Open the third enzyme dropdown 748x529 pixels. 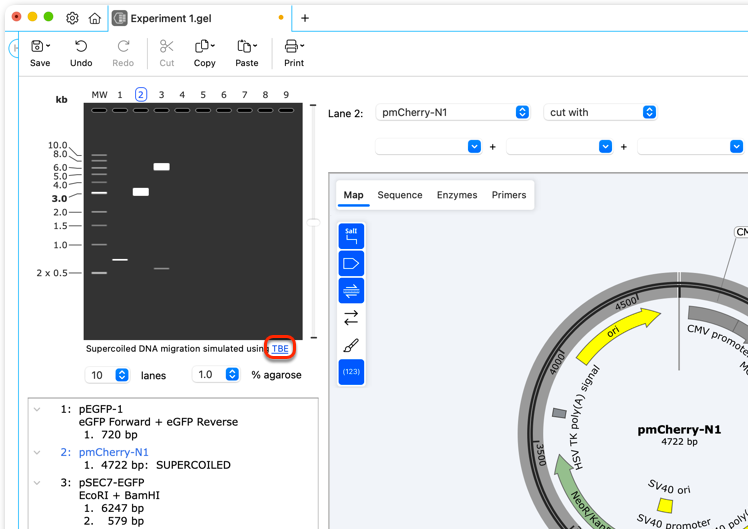click(x=690, y=146)
